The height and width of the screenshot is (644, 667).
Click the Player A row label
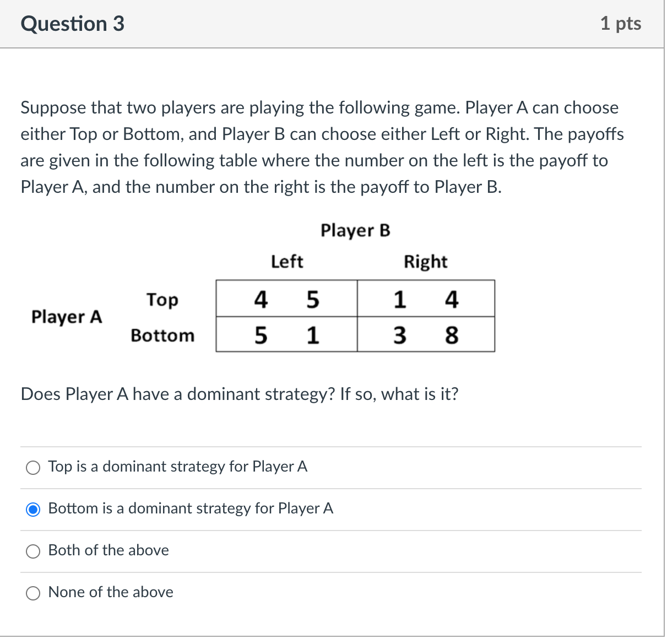67,317
